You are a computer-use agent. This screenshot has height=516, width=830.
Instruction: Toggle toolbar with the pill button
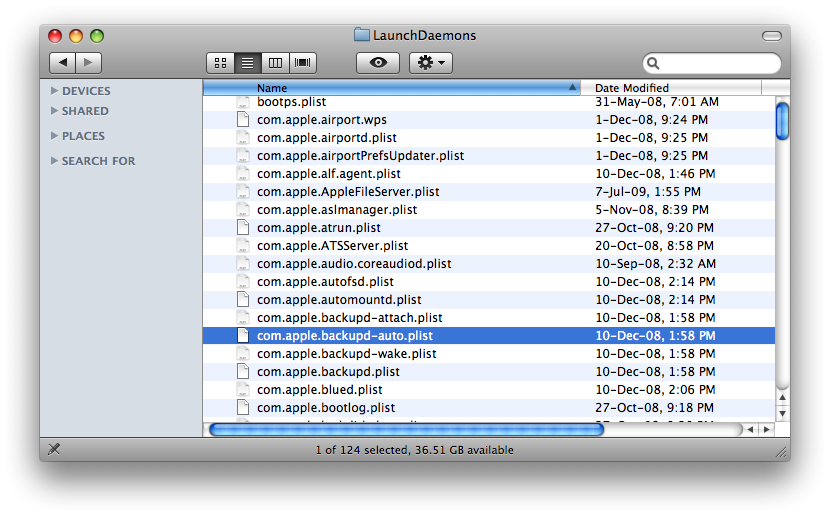pos(772,35)
